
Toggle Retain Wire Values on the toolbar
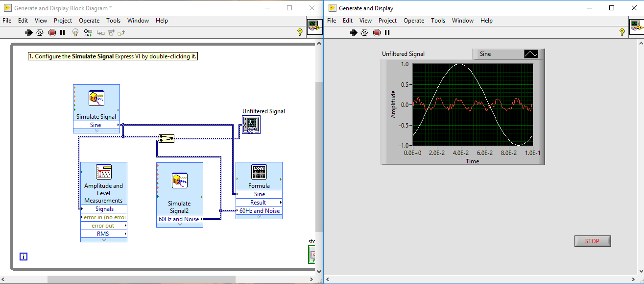pyautogui.click(x=89, y=32)
